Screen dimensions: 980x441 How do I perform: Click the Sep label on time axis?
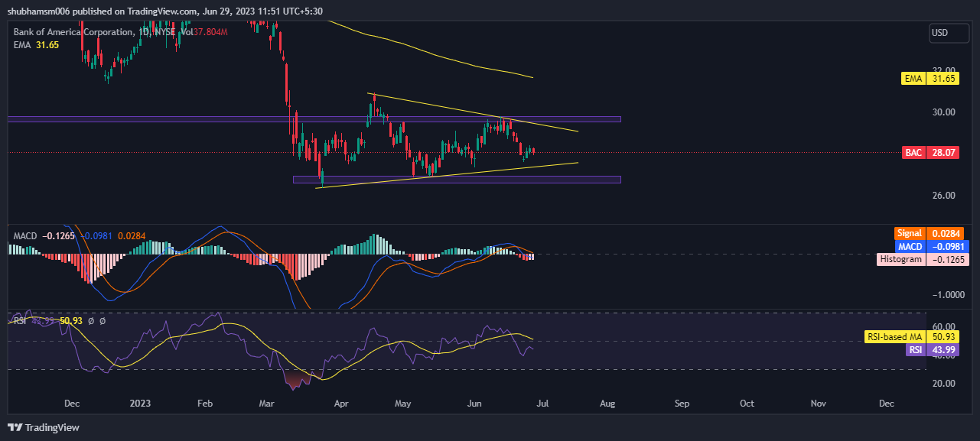(x=682, y=403)
